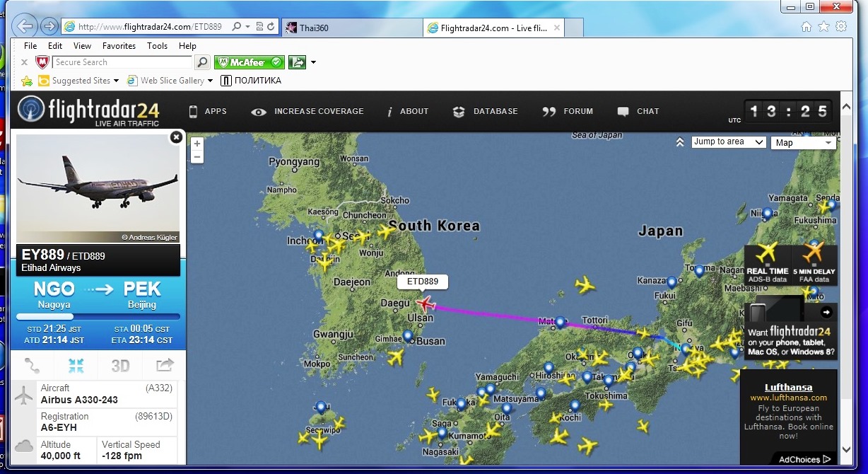868x474 pixels.
Task: Click the share flight icon
Action: point(164,365)
